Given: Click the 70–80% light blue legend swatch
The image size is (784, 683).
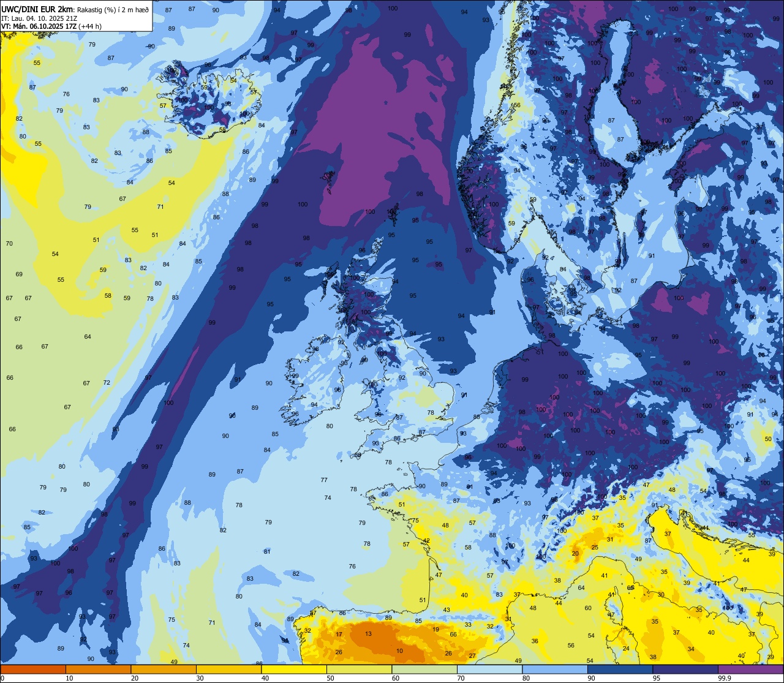Looking at the screenshot, I should (x=489, y=669).
